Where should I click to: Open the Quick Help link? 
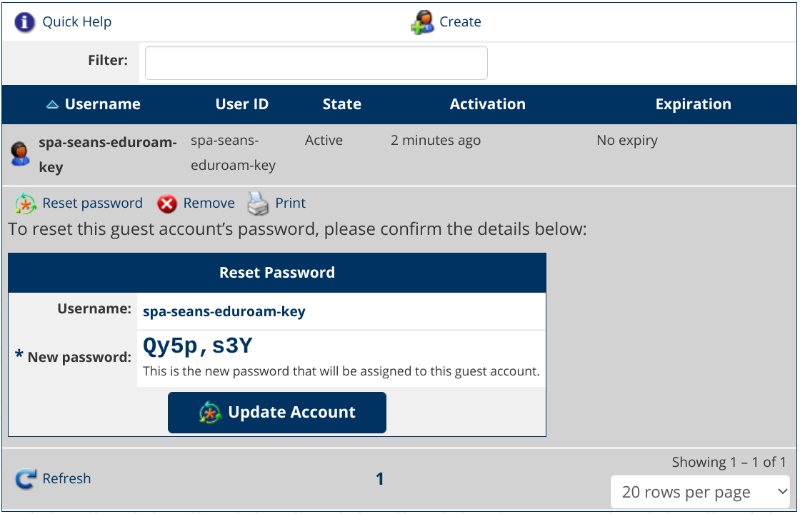[77, 22]
